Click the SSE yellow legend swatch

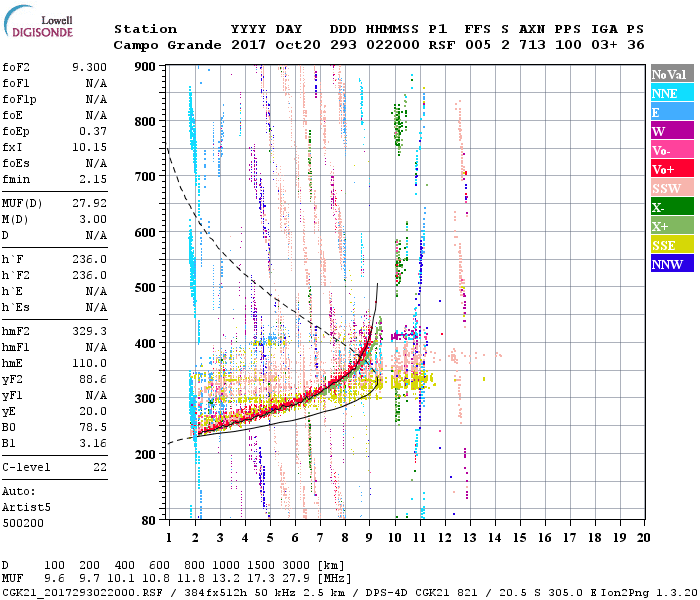pyautogui.click(x=672, y=245)
